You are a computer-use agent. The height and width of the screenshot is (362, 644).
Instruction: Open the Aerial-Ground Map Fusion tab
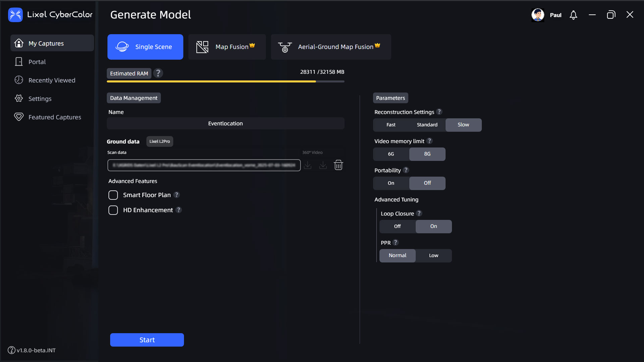pos(331,47)
